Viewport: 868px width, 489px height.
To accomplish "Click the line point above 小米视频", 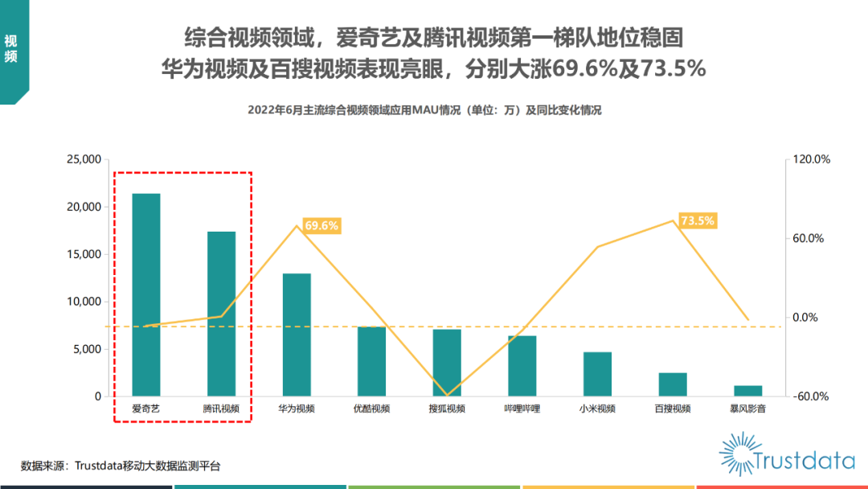I will coord(597,246).
